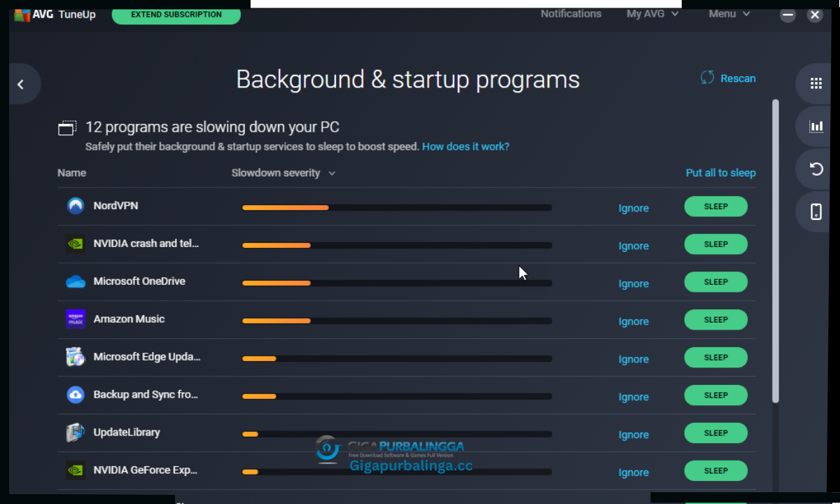Viewport: 840px width, 504px height.
Task: Click Microsoft OneDrive severity bar
Action: (x=397, y=283)
